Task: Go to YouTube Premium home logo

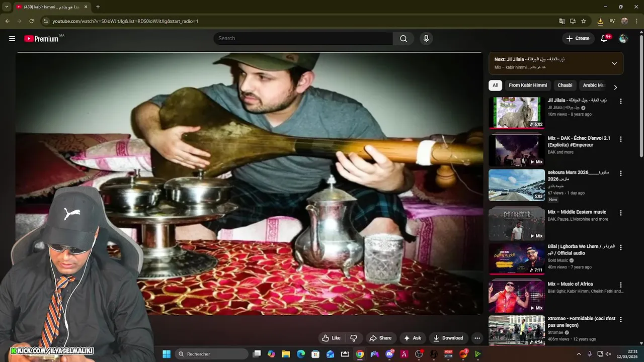Action: 42,39
